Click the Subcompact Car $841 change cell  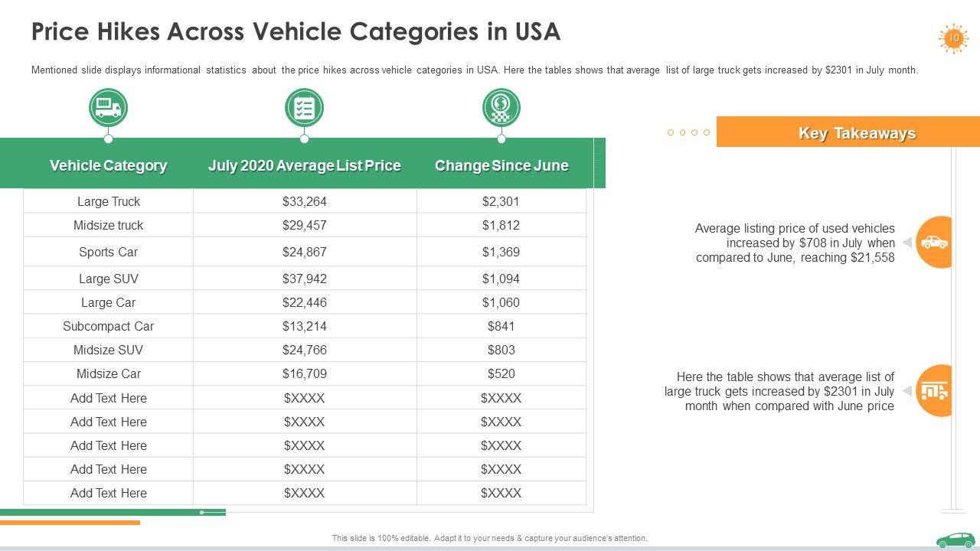coord(501,327)
